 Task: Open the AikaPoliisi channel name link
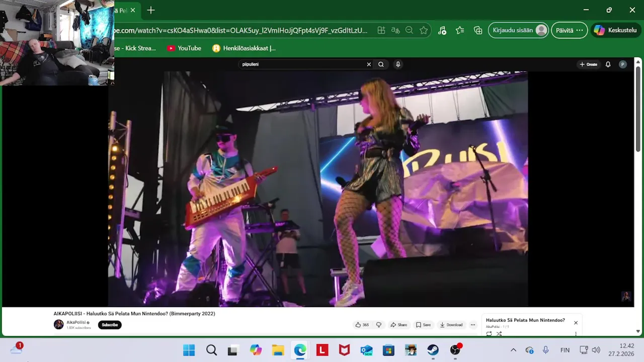[76, 322]
